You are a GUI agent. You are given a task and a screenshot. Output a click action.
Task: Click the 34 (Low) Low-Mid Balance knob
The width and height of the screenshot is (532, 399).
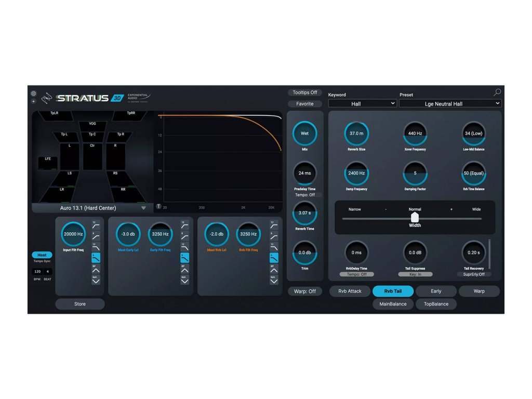point(474,134)
